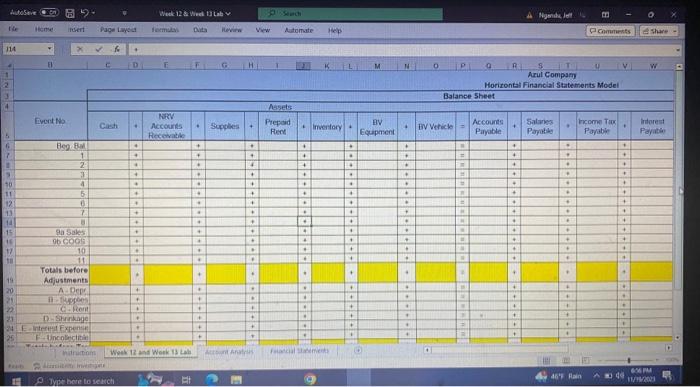Select column B header
This screenshot has height=387, width=700.
coord(51,66)
